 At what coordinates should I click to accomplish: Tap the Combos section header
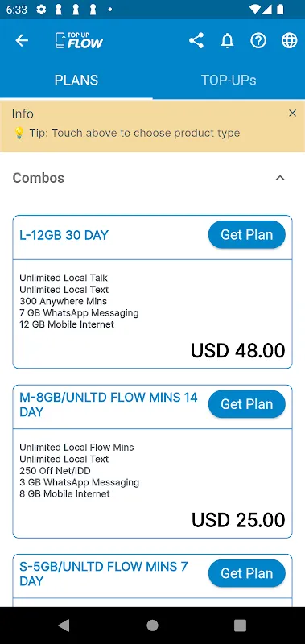click(39, 178)
